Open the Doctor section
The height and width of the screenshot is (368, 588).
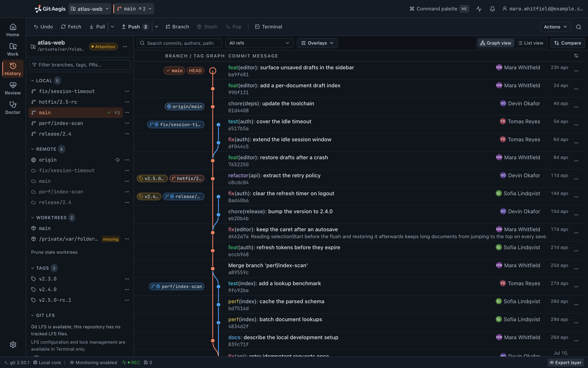pyautogui.click(x=13, y=108)
